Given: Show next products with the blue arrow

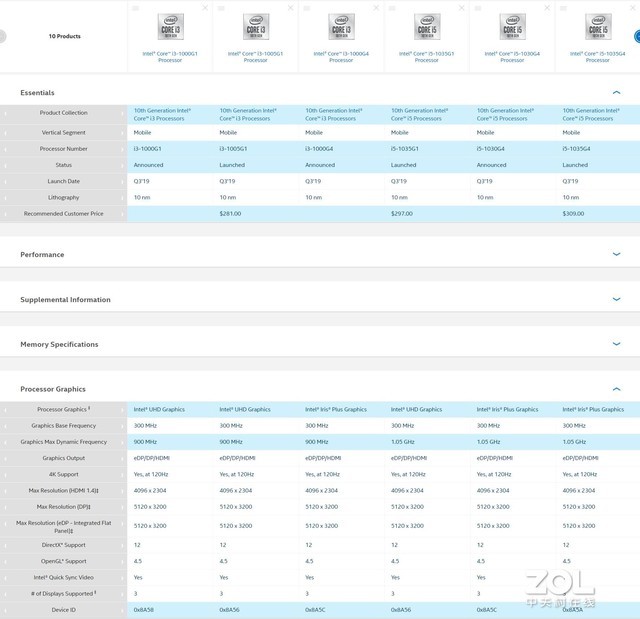Looking at the screenshot, I should tap(637, 36).
